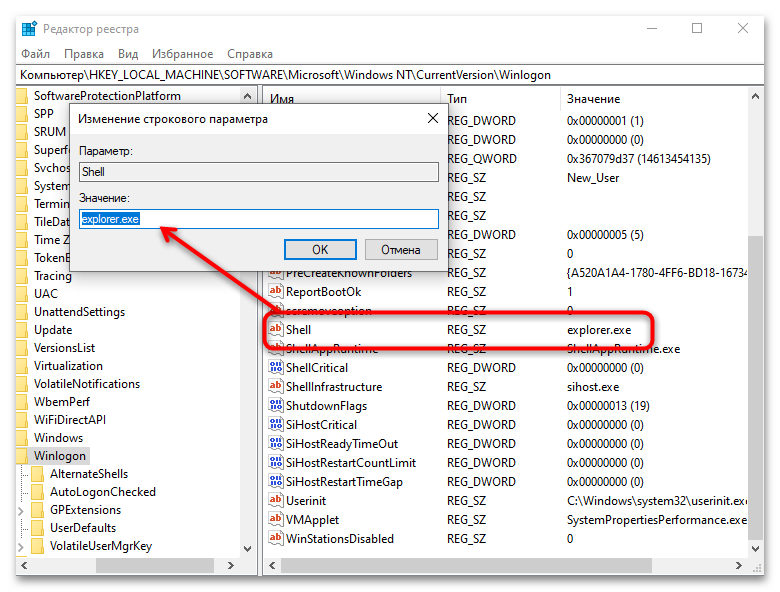The height and width of the screenshot is (592, 780).
Task: Click the WiFiDirectAPI folder icon
Action: point(22,420)
